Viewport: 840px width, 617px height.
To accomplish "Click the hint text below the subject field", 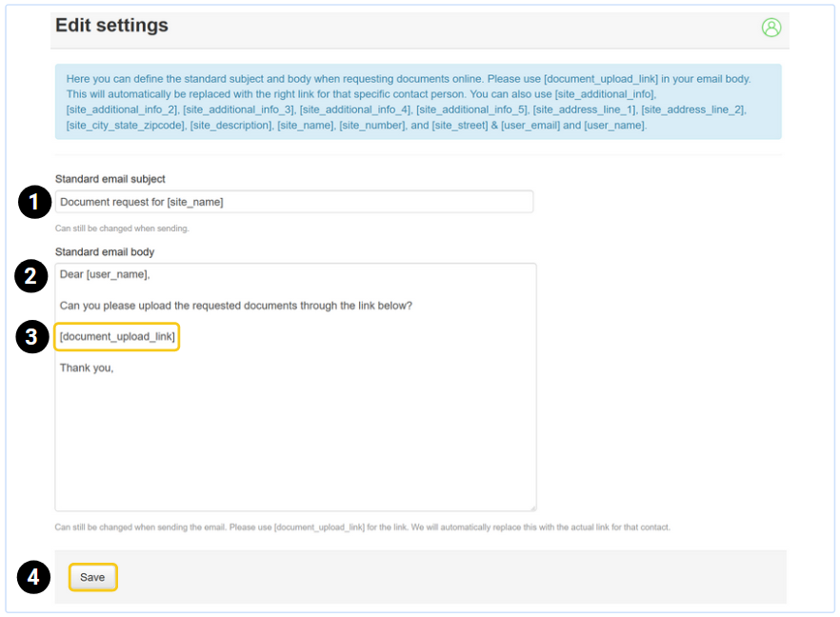I will [x=122, y=229].
